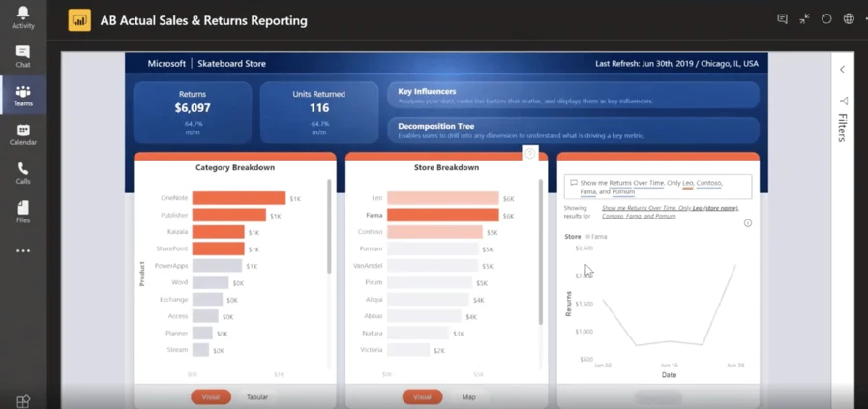Click the info icon in Q&A visual
The image size is (868, 409).
point(748,223)
